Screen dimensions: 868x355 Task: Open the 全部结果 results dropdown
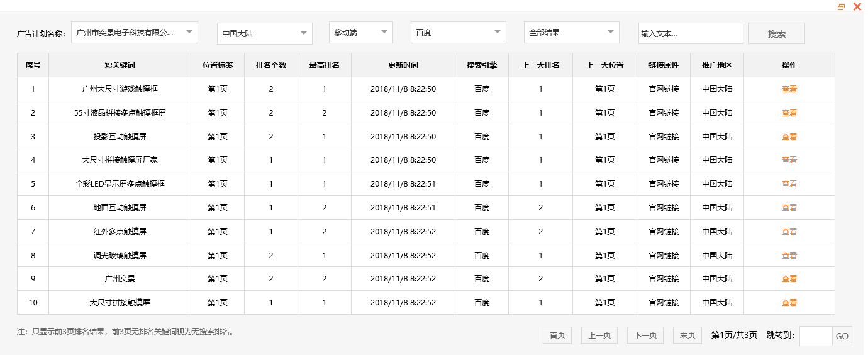click(x=572, y=32)
